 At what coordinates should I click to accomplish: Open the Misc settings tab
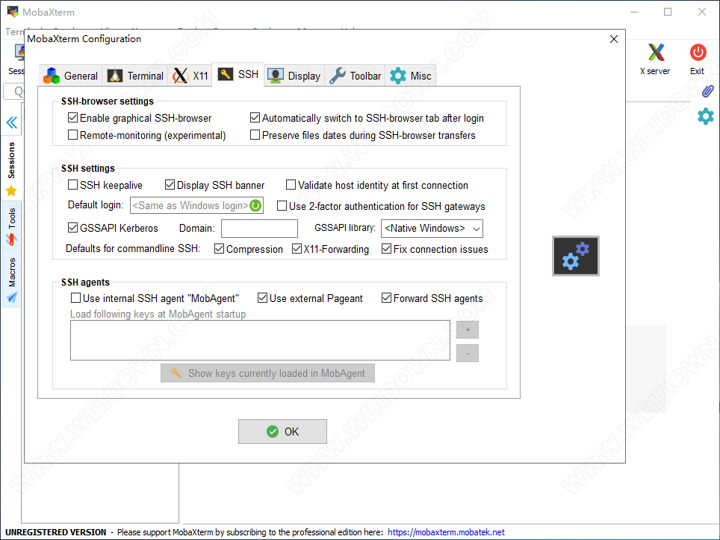[x=411, y=76]
